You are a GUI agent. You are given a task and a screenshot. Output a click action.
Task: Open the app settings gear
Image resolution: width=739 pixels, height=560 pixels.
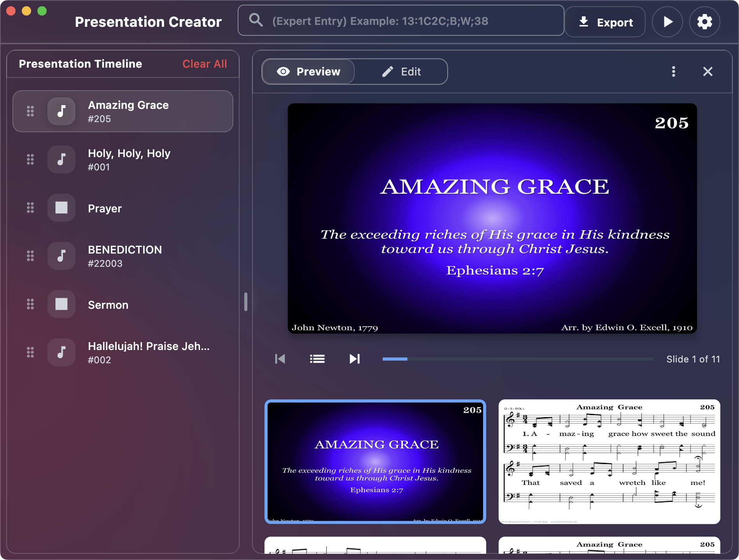[x=704, y=22]
